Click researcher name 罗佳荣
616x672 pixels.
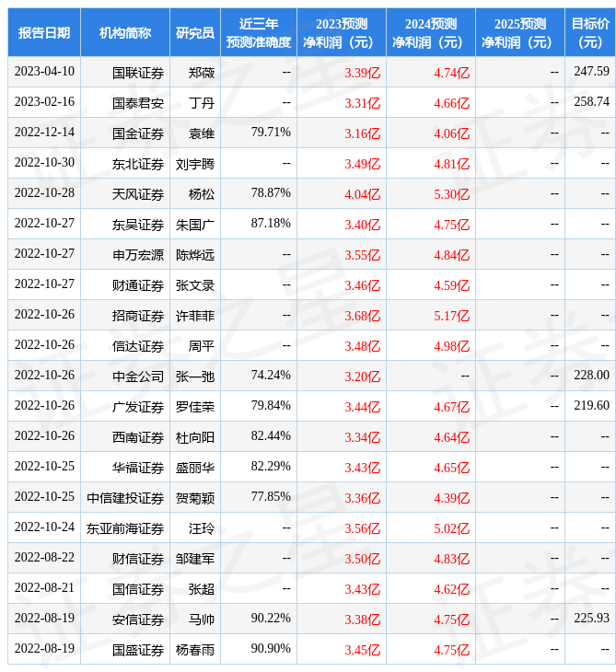pyautogui.click(x=195, y=407)
